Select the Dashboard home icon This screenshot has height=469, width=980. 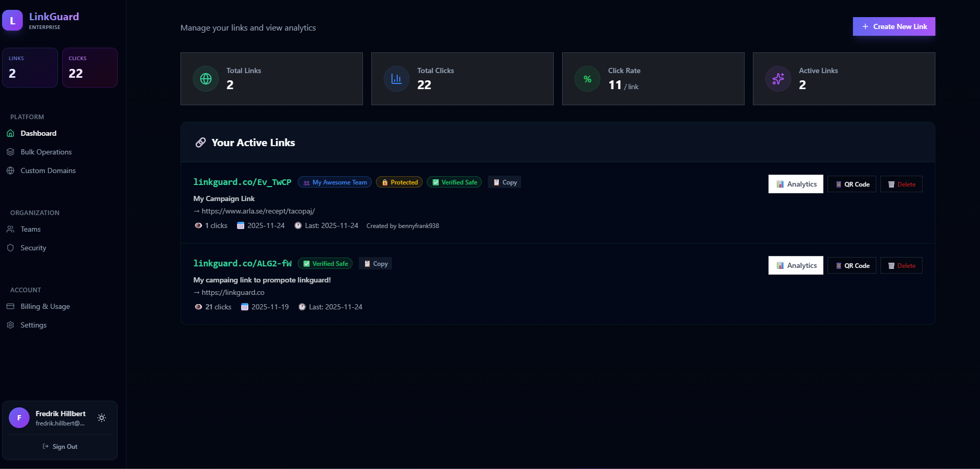10,133
